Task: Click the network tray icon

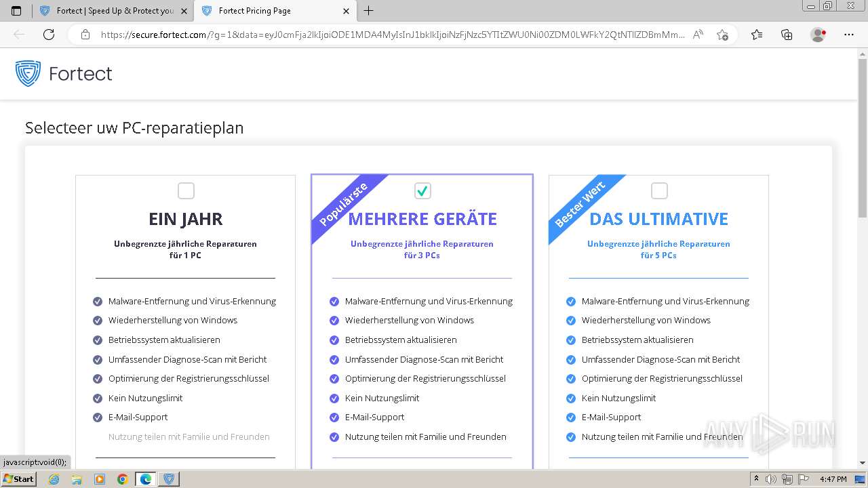Action: tap(787, 479)
